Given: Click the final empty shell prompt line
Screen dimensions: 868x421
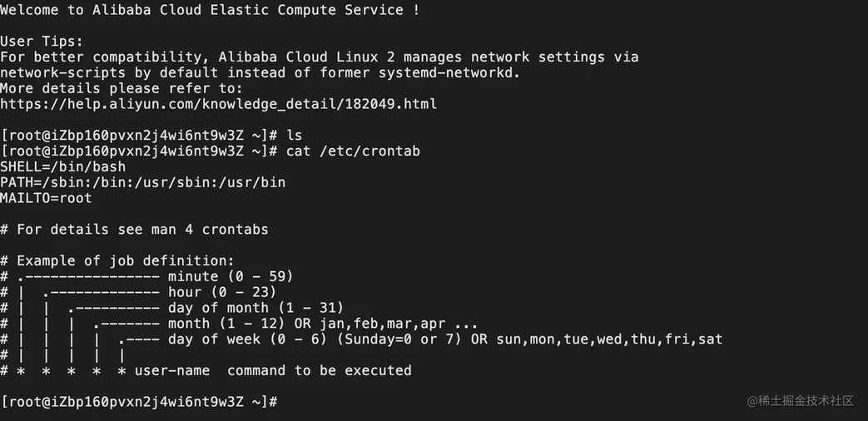Looking at the screenshot, I should click(139, 402).
